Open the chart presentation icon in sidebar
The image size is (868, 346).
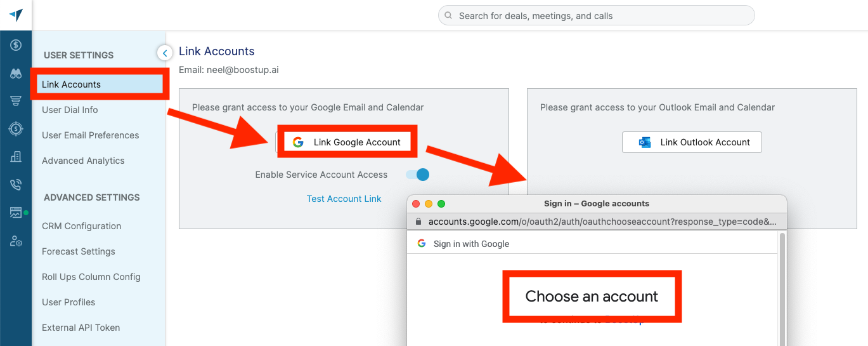16,213
